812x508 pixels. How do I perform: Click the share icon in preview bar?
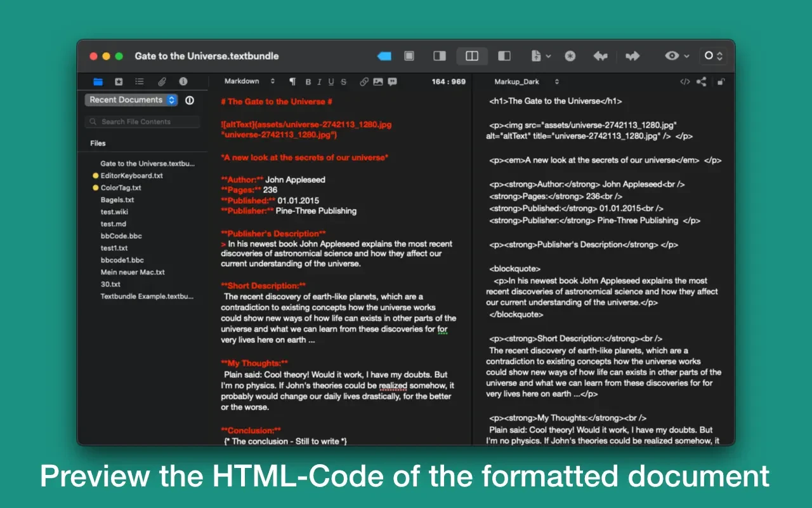(701, 82)
